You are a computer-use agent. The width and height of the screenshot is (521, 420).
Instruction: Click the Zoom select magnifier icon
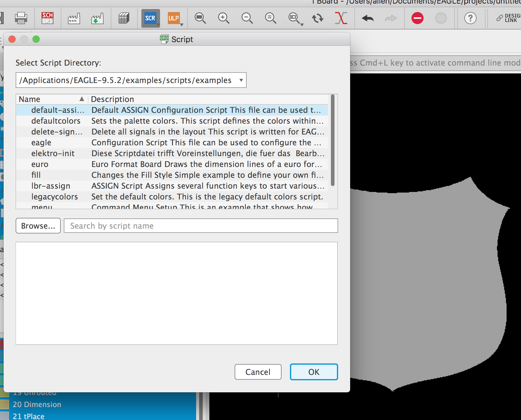pos(294,18)
